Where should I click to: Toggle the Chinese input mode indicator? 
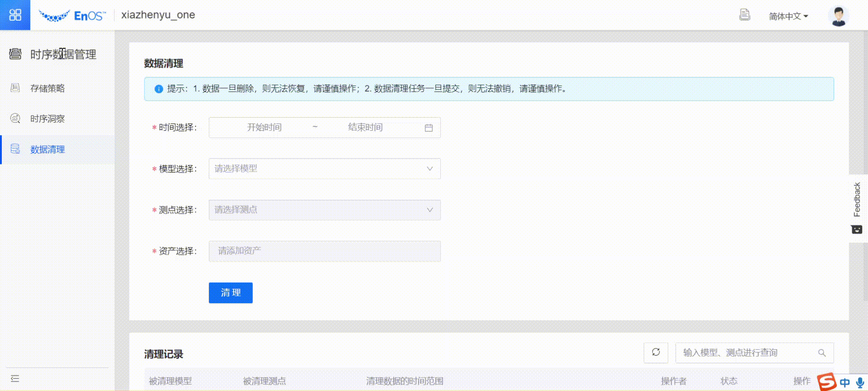845,383
